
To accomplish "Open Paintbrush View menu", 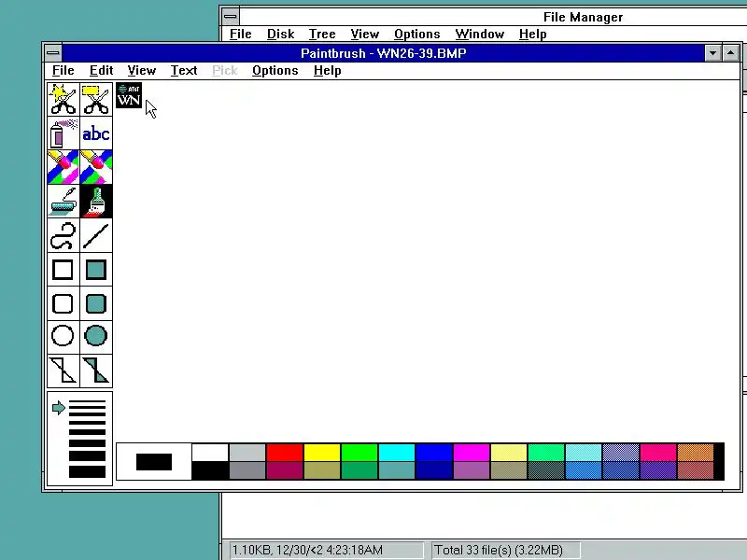I will tap(142, 71).
